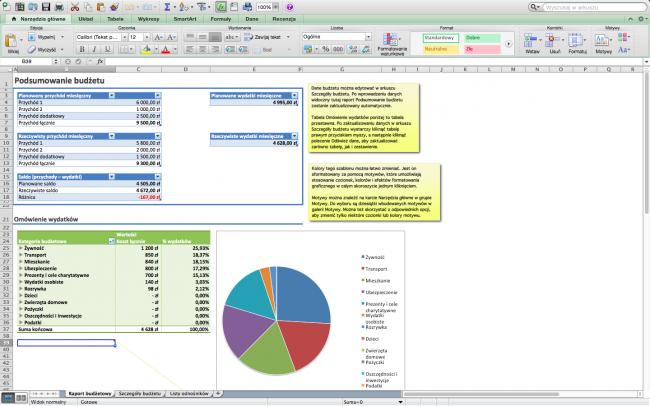Screen dimensions: 650x406
Task: Insert AutoSum with sigma icon
Action: 167,7
